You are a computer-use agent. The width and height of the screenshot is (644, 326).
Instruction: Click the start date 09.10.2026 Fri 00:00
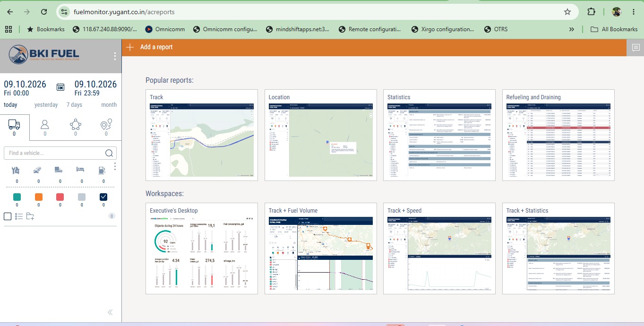[25, 88]
